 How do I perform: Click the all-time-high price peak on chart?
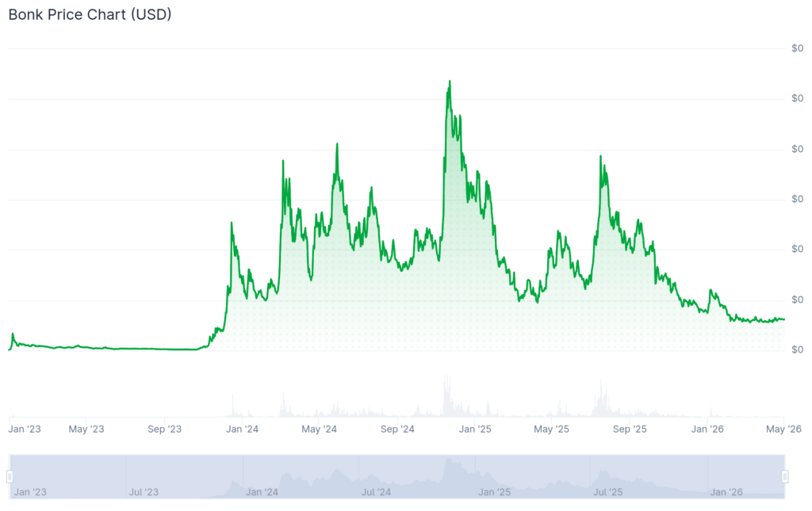click(450, 81)
